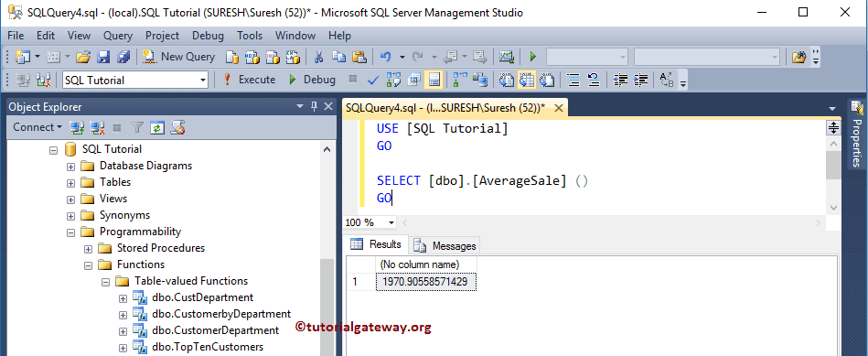Screen dimensions: 868x356
Task: Undo last action with blue arrow
Action: click(x=386, y=57)
